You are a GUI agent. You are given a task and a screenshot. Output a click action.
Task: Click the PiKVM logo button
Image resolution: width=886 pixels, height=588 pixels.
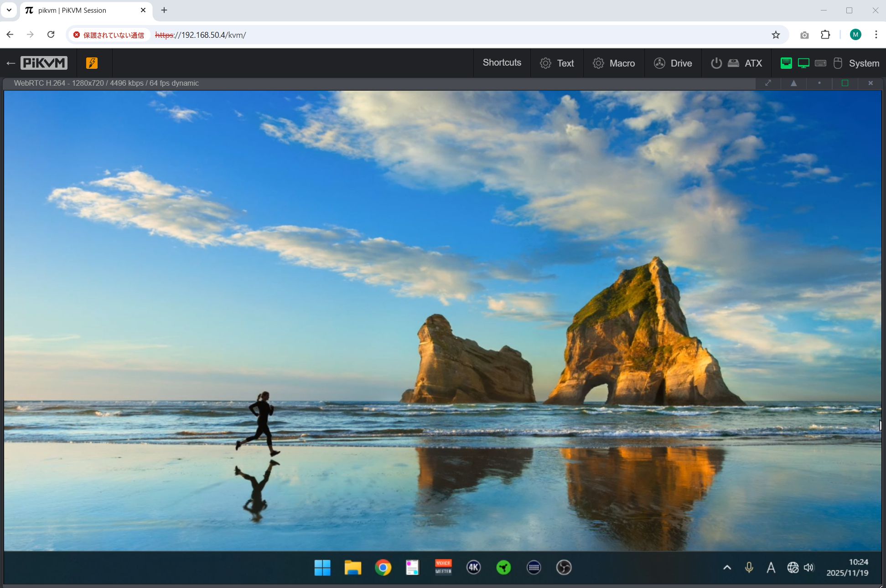pyautogui.click(x=44, y=63)
